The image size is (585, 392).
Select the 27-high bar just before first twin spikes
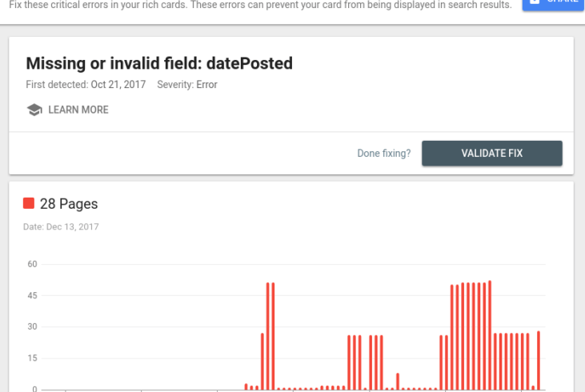pos(262,362)
